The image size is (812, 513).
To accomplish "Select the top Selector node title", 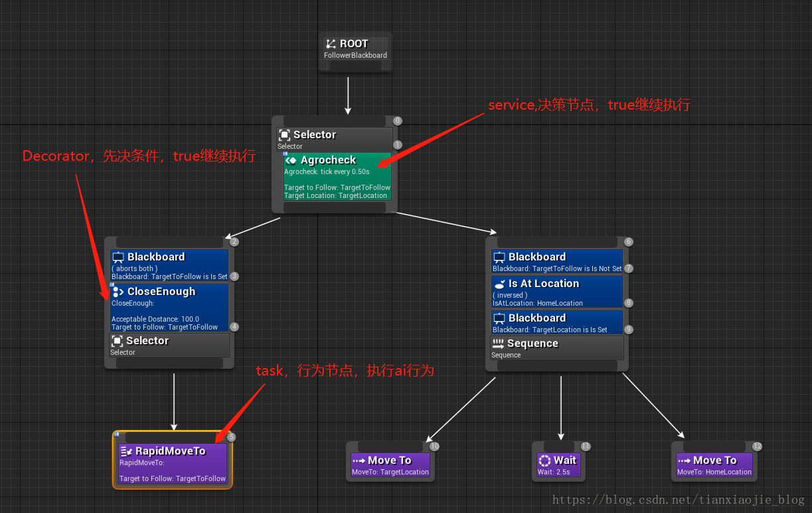I will [315, 135].
